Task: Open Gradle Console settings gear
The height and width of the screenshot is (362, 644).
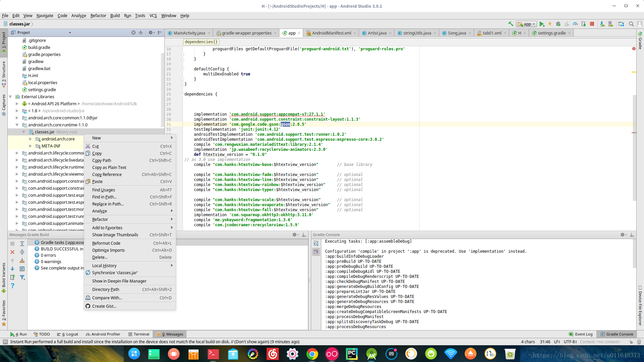Action: click(623, 235)
